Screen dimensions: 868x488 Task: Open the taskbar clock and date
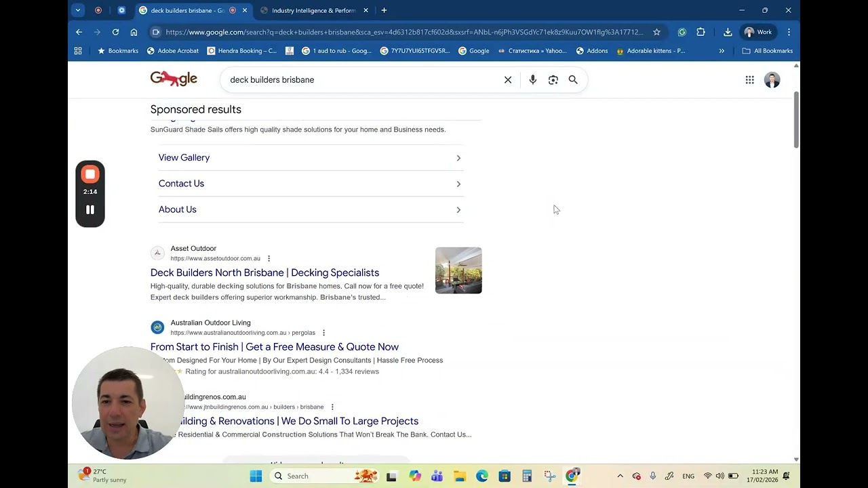[x=762, y=476]
